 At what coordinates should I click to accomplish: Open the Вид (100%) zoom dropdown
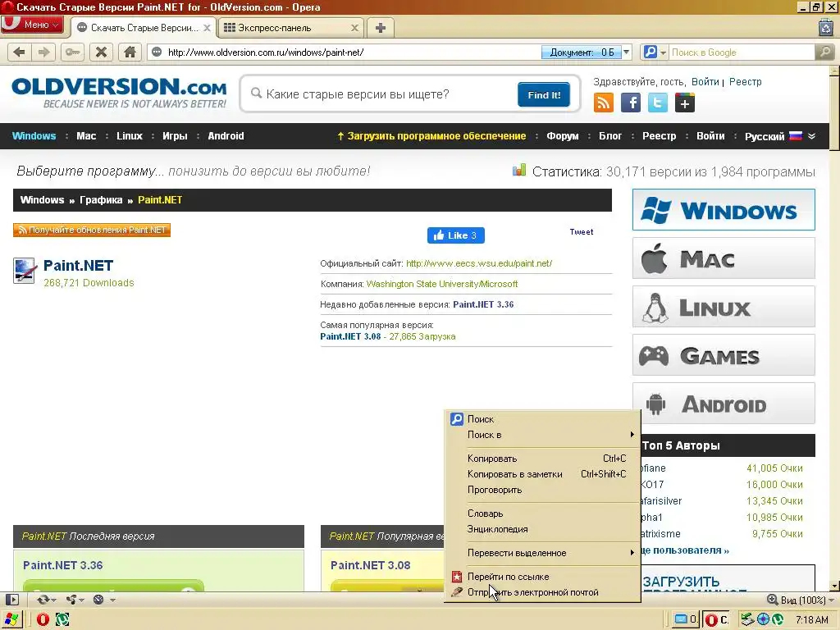click(x=801, y=600)
